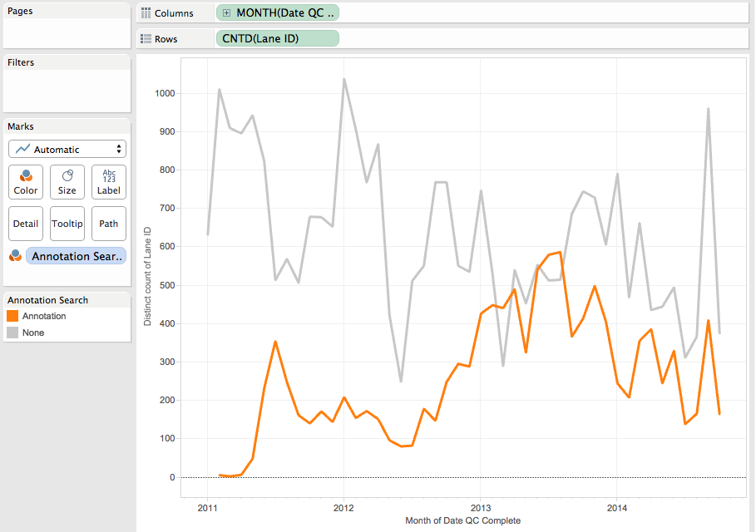The width and height of the screenshot is (756, 532).
Task: Click the Rows shelf label
Action: 166,39
